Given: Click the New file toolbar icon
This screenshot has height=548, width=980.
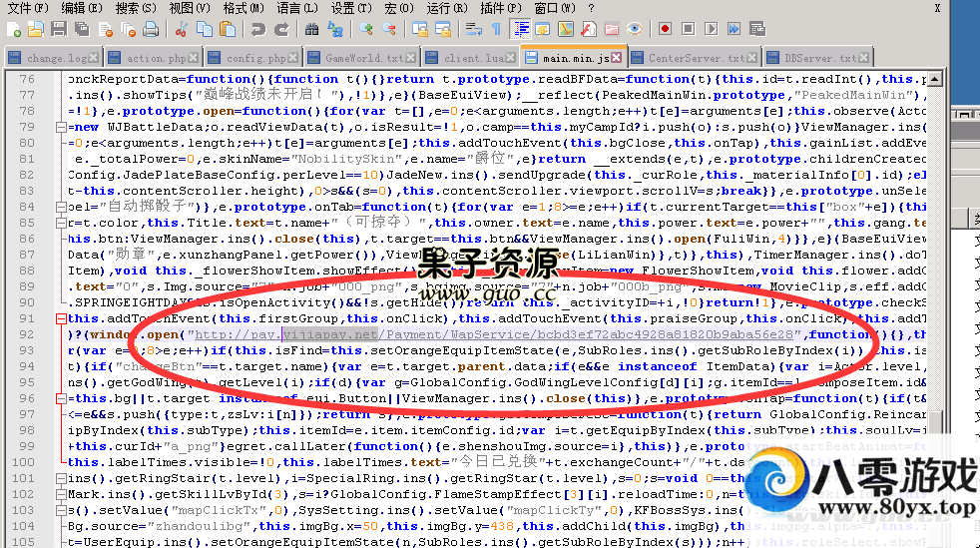Looking at the screenshot, I should click(11, 29).
